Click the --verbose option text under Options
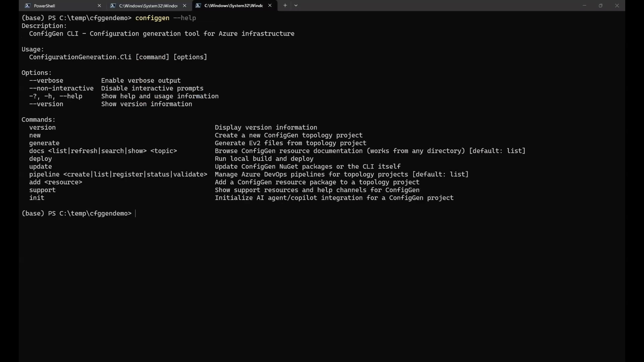Viewport: 644px width, 362px height. [x=46, y=80]
